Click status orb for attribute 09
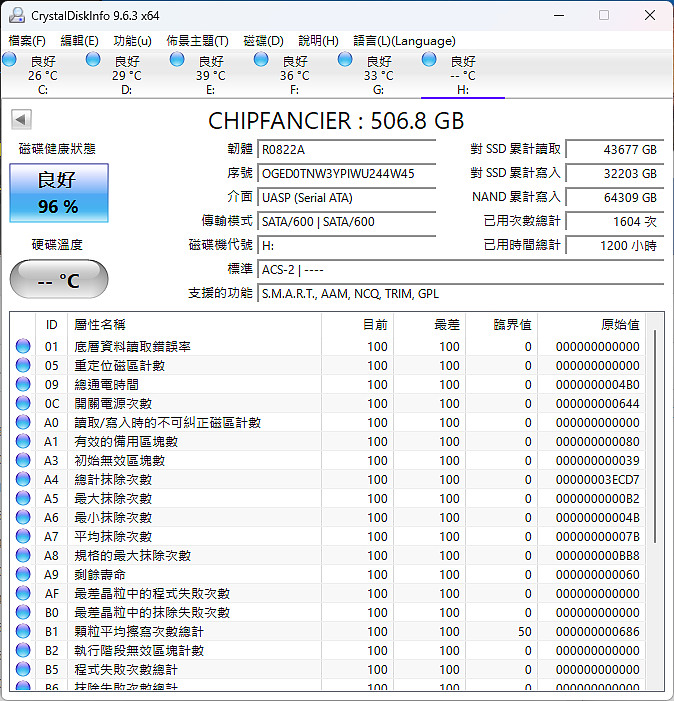674x701 pixels. 23,384
